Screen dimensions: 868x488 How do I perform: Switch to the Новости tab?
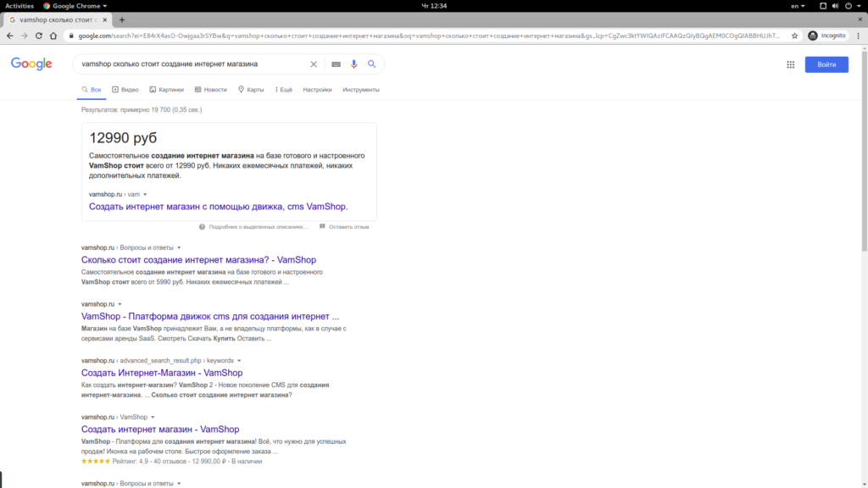point(211,90)
